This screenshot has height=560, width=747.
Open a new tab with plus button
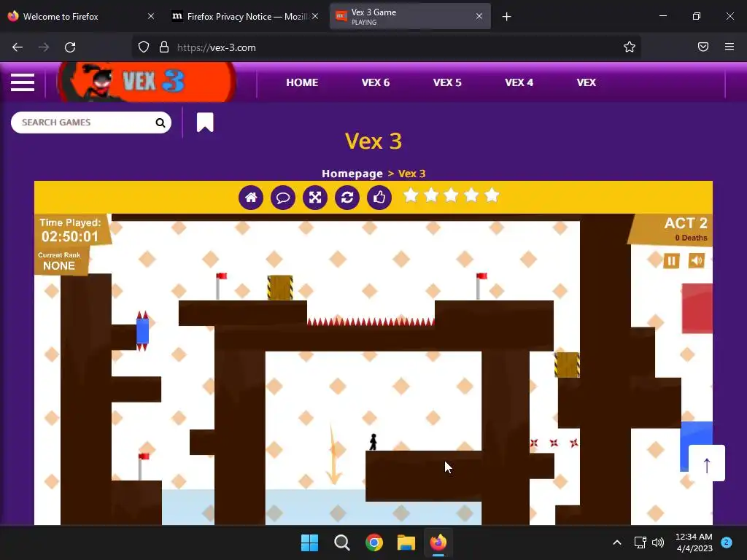[x=506, y=17]
